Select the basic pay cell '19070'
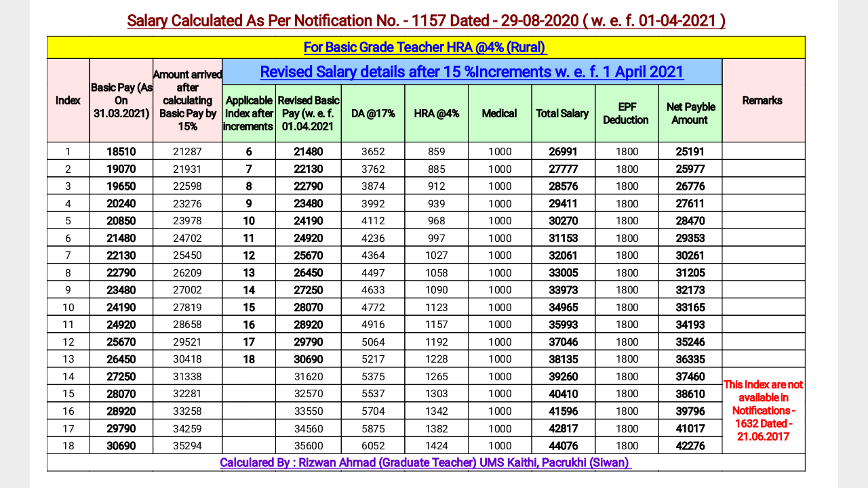The image size is (868, 488). coord(121,169)
